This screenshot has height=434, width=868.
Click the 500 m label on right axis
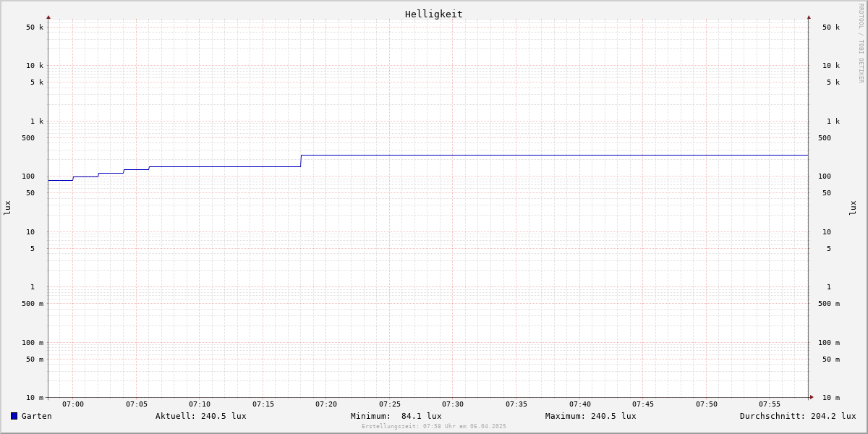829,304
